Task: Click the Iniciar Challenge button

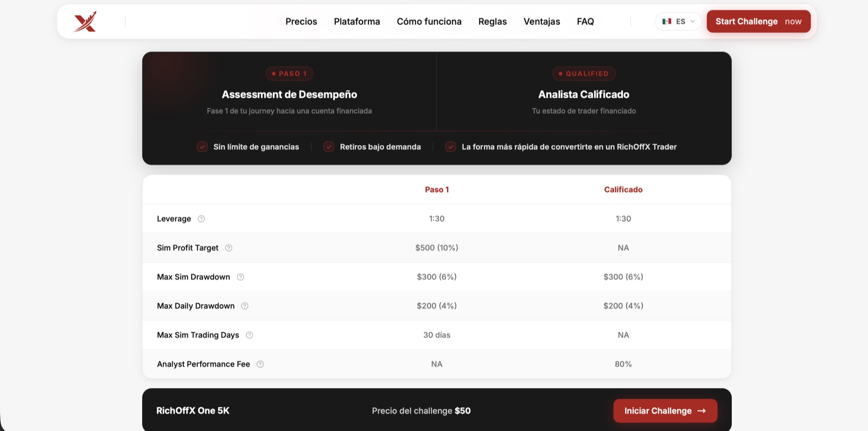Action: [x=665, y=411]
